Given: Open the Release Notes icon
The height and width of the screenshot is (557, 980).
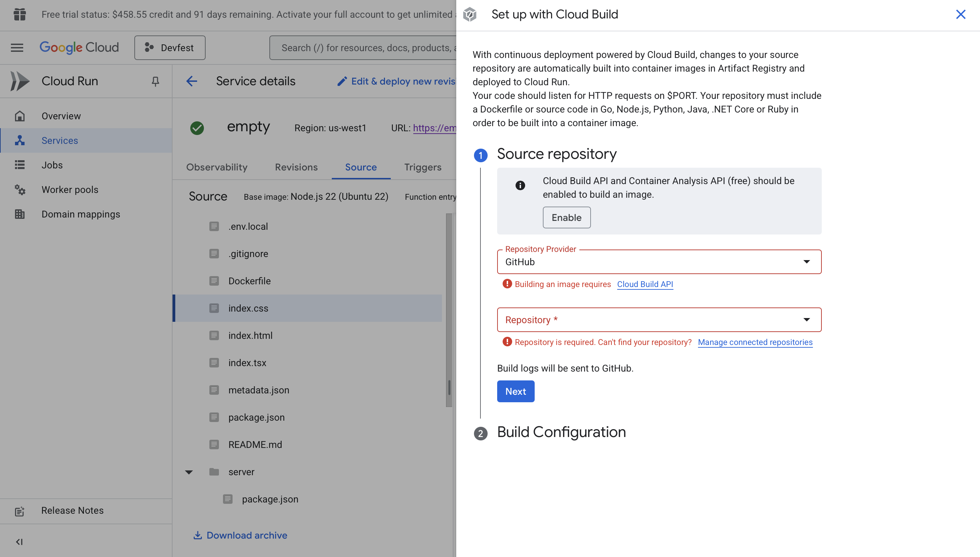Looking at the screenshot, I should tap(20, 511).
